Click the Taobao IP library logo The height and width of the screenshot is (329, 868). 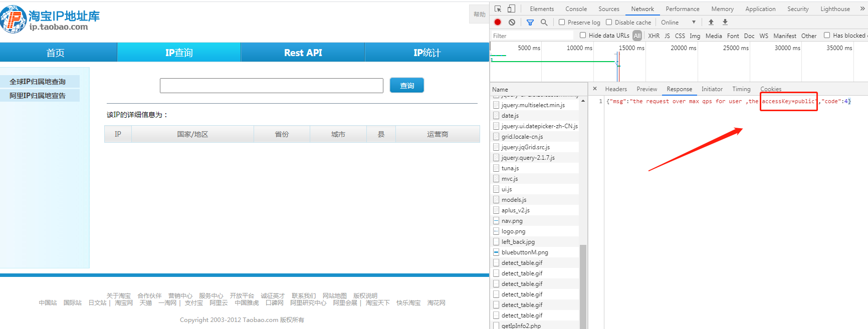(x=50, y=19)
